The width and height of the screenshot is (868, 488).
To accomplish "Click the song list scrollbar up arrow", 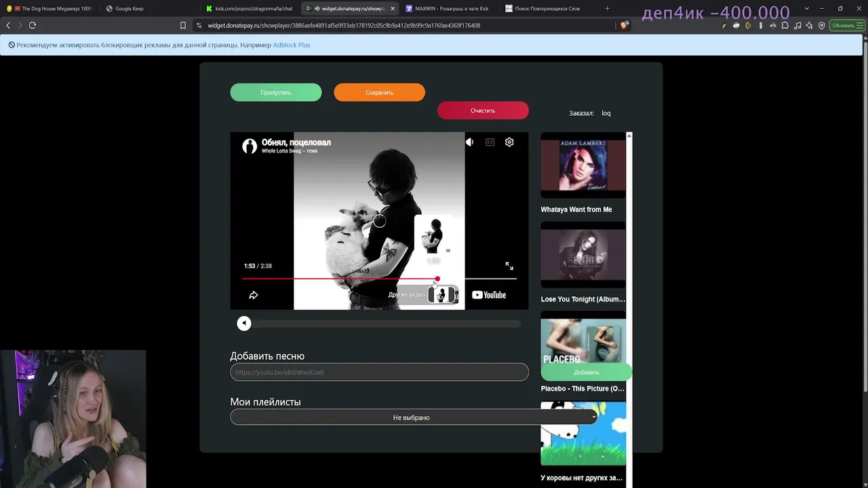I will click(x=629, y=136).
